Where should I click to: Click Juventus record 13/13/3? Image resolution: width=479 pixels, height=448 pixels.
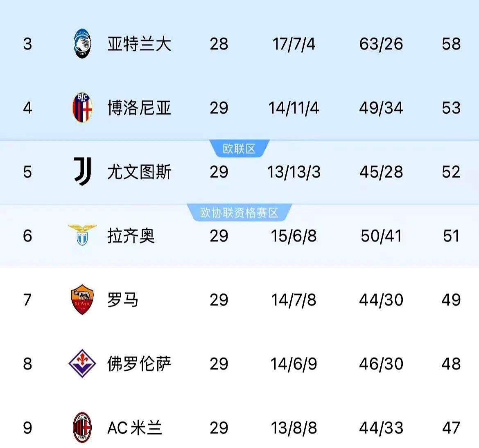pyautogui.click(x=294, y=172)
